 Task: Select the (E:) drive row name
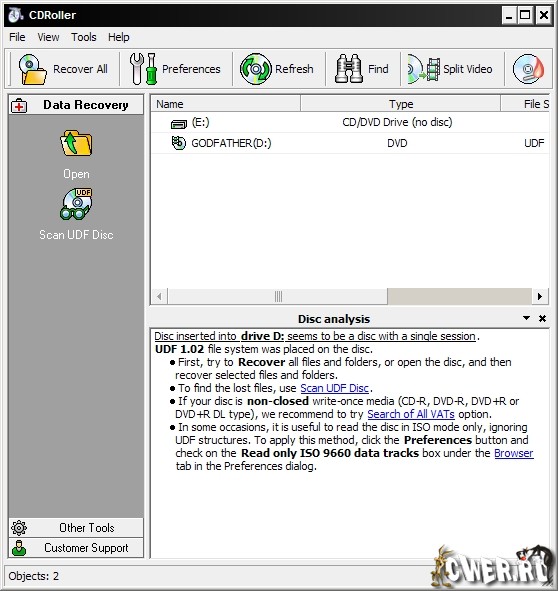click(x=201, y=122)
